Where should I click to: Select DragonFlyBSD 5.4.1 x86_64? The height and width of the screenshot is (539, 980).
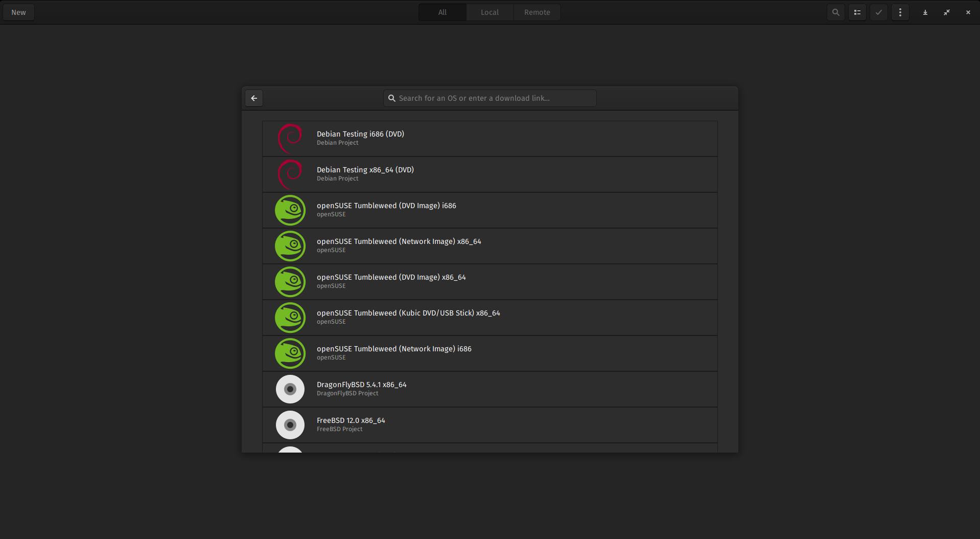(489, 389)
